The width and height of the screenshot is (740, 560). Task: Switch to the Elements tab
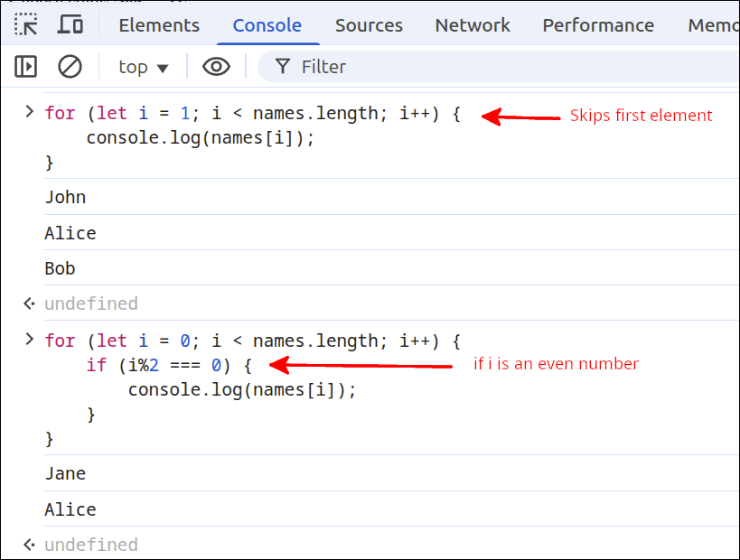(x=159, y=25)
